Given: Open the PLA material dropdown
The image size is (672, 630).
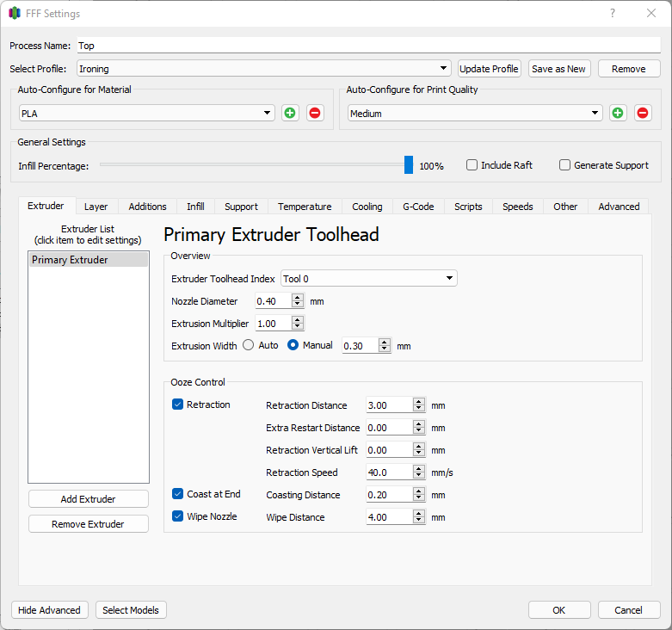Looking at the screenshot, I should [146, 113].
